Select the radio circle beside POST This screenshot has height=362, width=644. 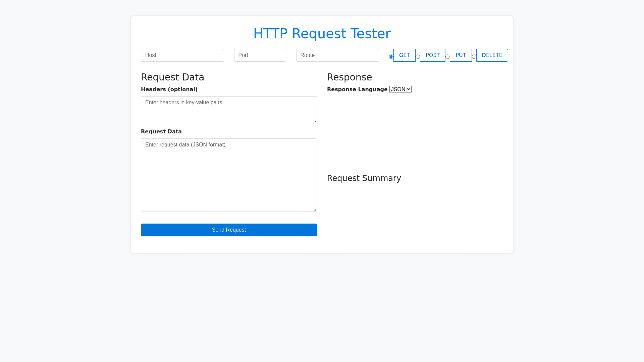tap(418, 57)
